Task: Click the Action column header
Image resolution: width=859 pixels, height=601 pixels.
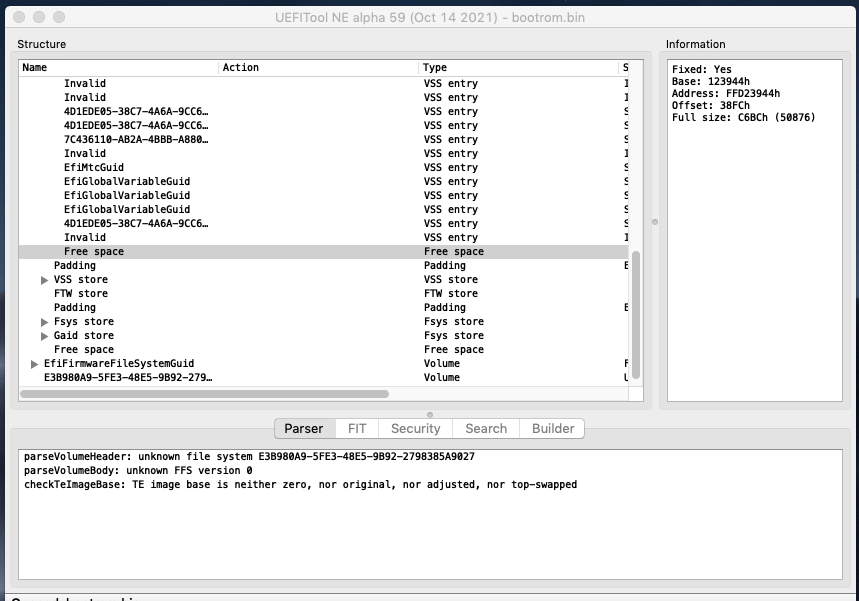Action: point(319,67)
